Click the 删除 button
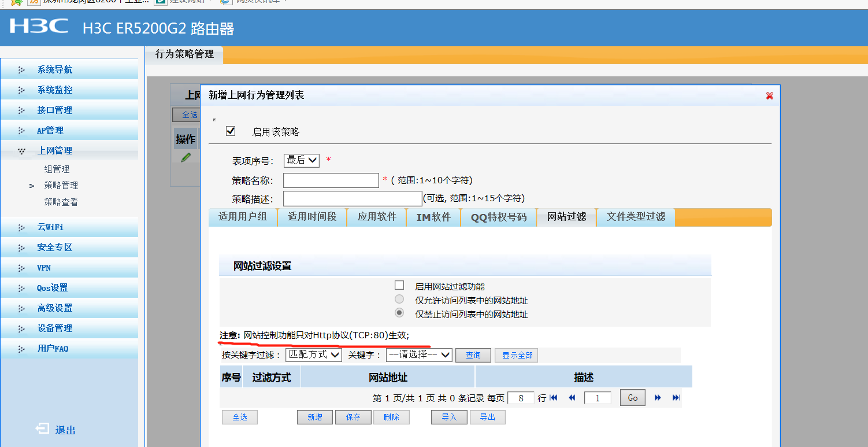 pos(391,417)
